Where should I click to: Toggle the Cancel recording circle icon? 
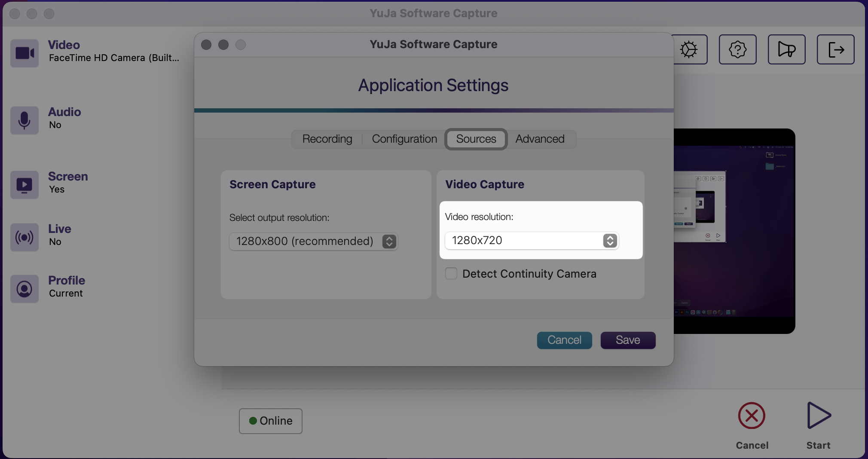[751, 416]
